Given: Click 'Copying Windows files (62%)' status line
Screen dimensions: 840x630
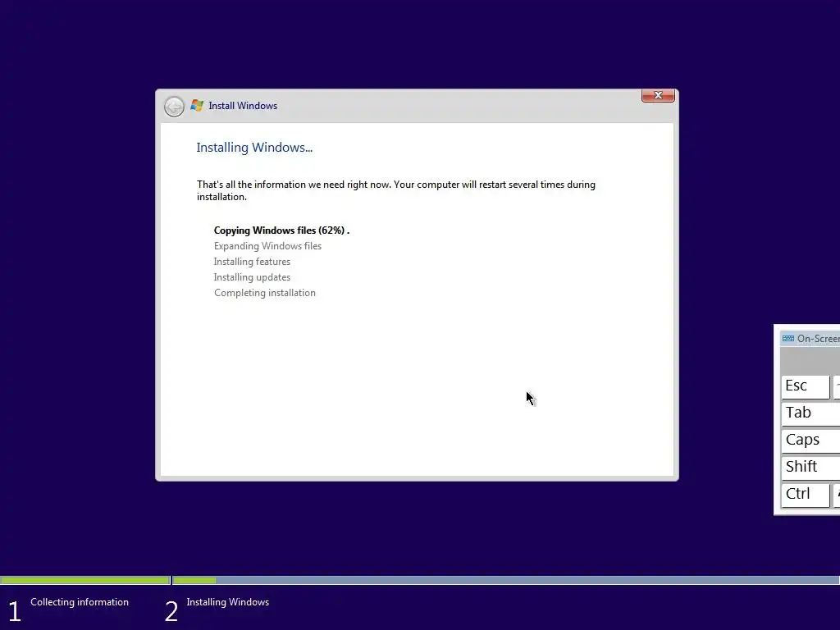Looking at the screenshot, I should [x=281, y=231].
